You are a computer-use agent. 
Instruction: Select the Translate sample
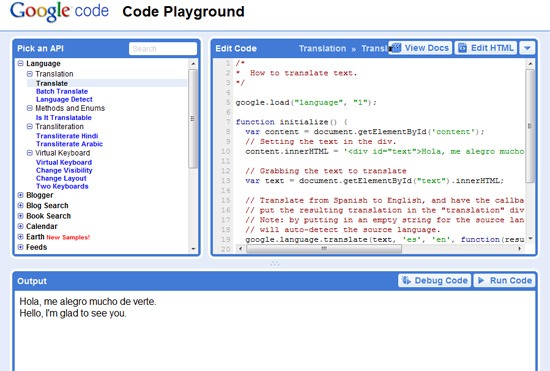tap(52, 83)
